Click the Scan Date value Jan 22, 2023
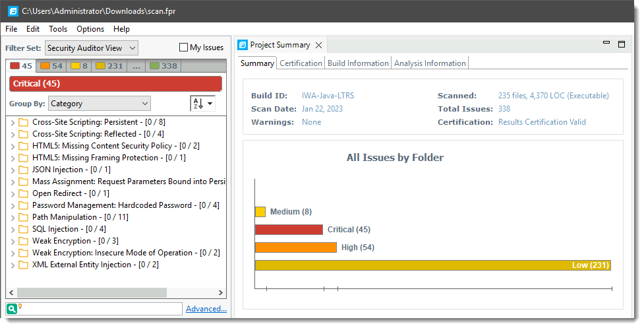 [x=322, y=109]
